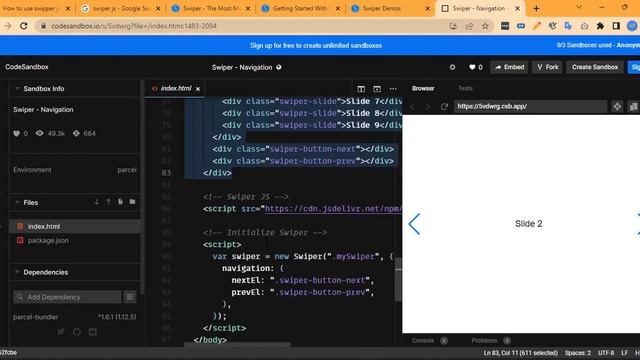Image resolution: width=640 pixels, height=360 pixels.
Task: Create a new file in Files
Action: click(120, 202)
